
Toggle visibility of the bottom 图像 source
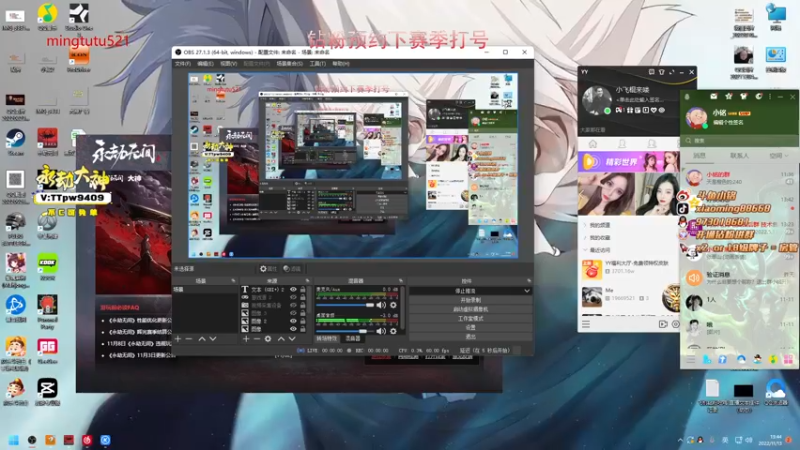(x=293, y=329)
